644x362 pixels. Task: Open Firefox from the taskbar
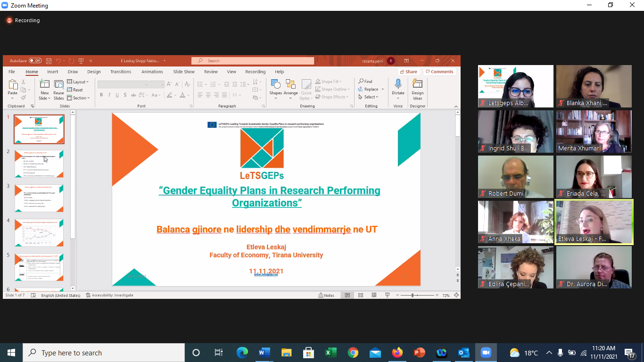397,353
